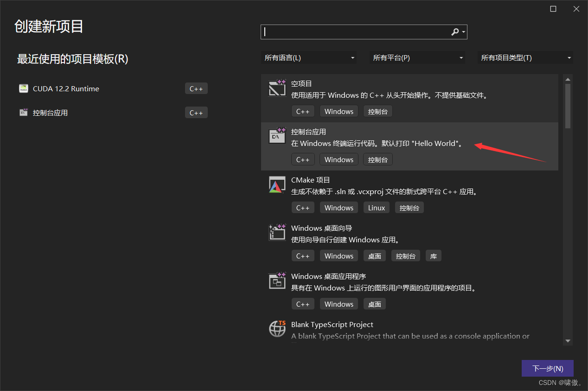
Task: Select the CMake 项目 template icon
Action: tap(277, 184)
